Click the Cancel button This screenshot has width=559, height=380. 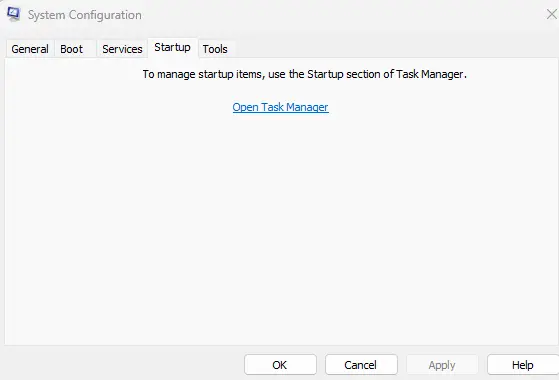tap(361, 365)
